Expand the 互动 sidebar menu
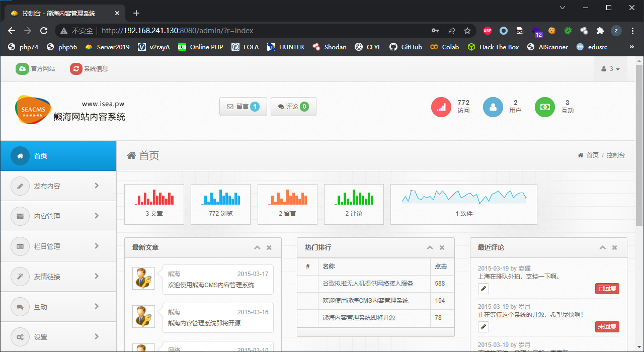 point(58,307)
